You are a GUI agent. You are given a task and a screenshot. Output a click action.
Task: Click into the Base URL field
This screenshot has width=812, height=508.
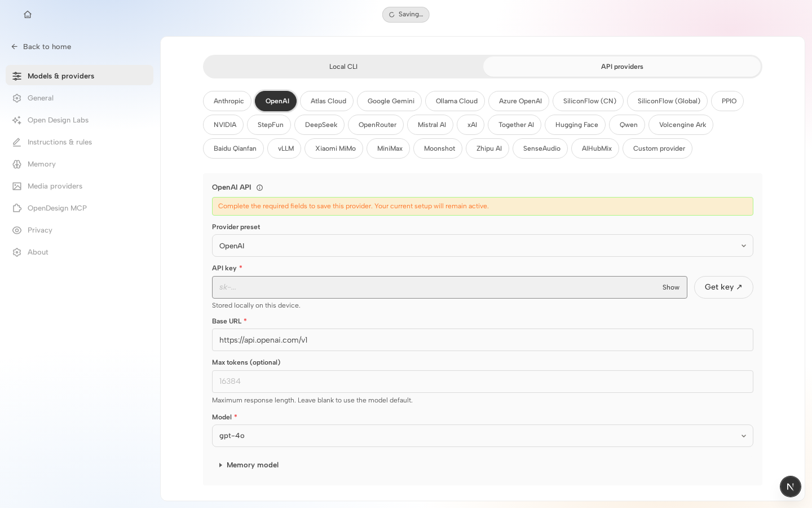[x=483, y=340]
